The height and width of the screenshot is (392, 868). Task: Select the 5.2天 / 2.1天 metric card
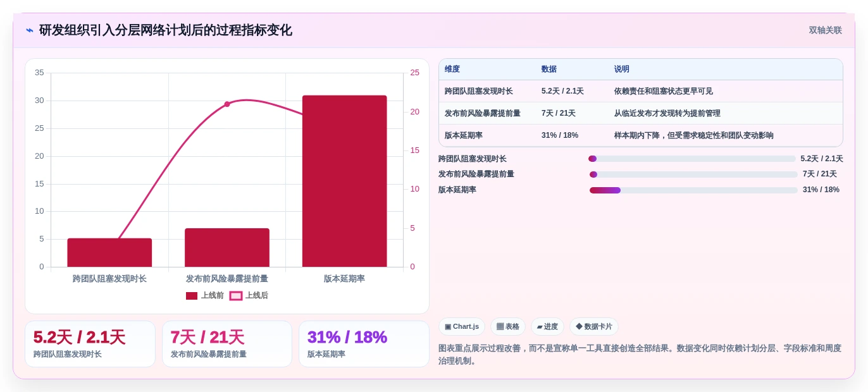90,344
